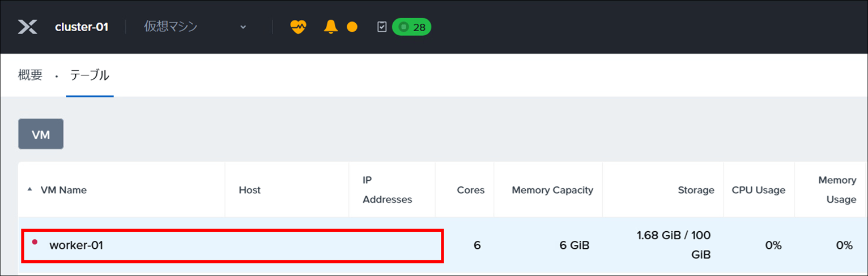Select the worker-01 VM row name
The width and height of the screenshot is (868, 276).
[76, 245]
